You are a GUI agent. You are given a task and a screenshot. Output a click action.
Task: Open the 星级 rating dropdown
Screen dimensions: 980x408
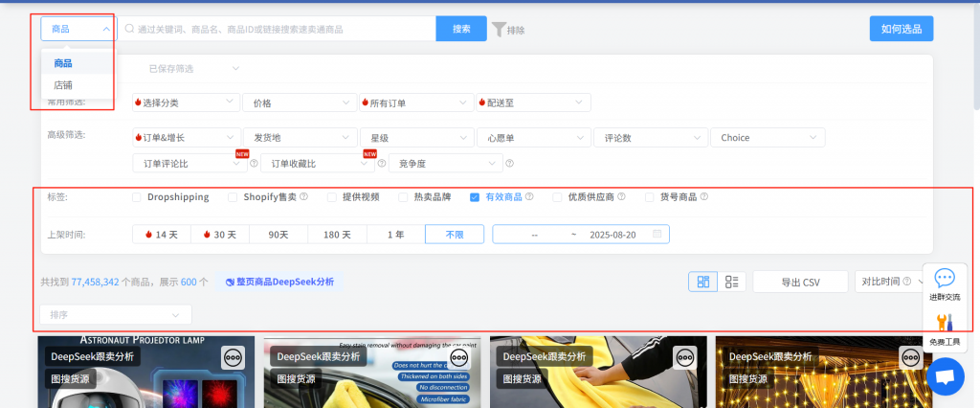416,138
